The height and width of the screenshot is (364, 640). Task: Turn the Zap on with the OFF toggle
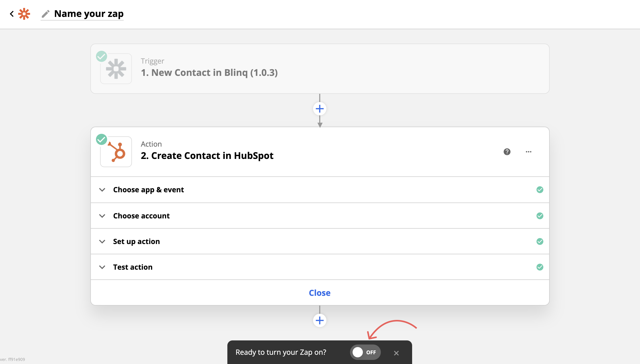[x=365, y=352]
